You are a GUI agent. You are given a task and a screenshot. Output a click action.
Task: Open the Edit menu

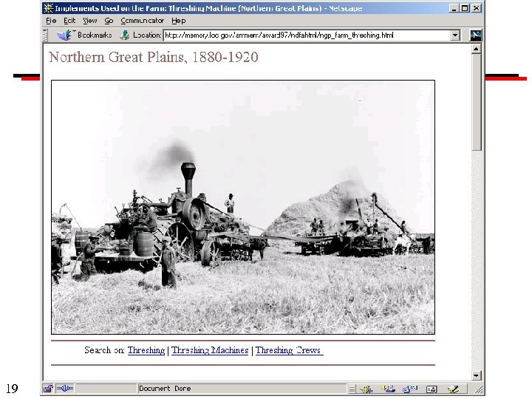(69, 21)
